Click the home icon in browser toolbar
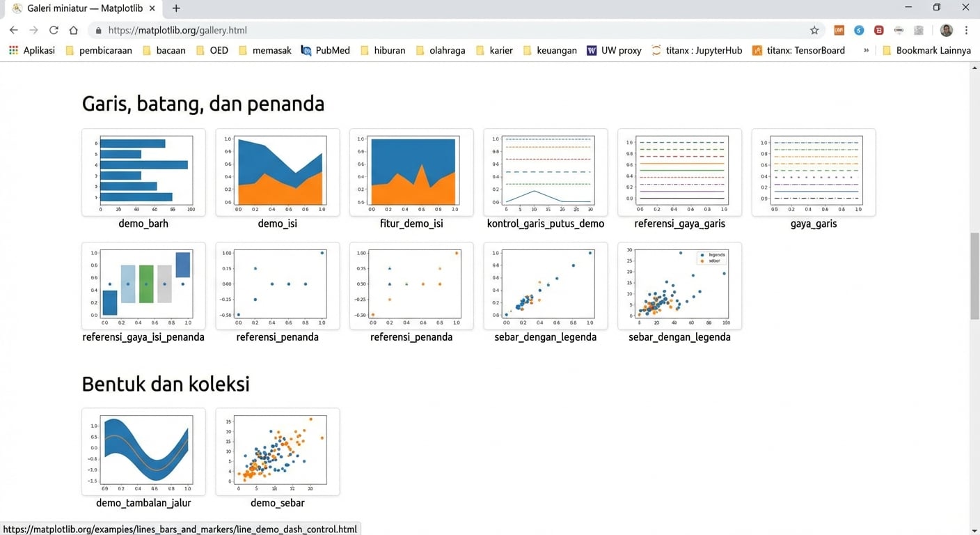Image resolution: width=980 pixels, height=535 pixels. 73,30
